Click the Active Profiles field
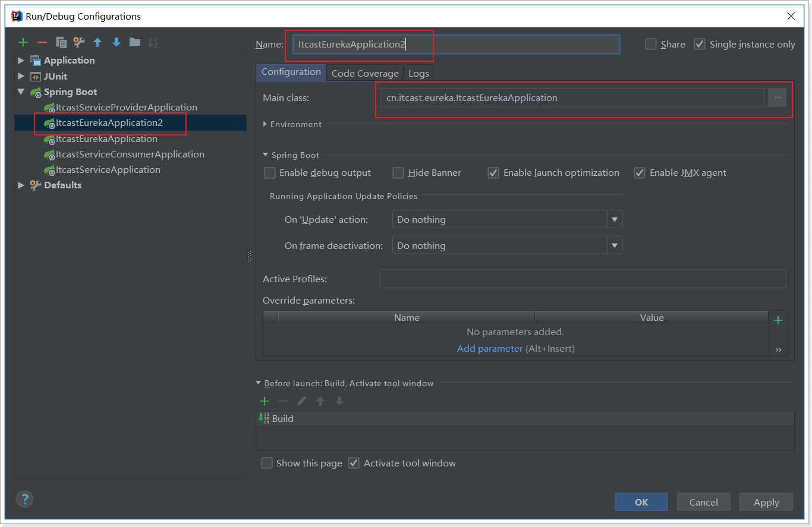This screenshot has width=812, height=527. point(583,279)
